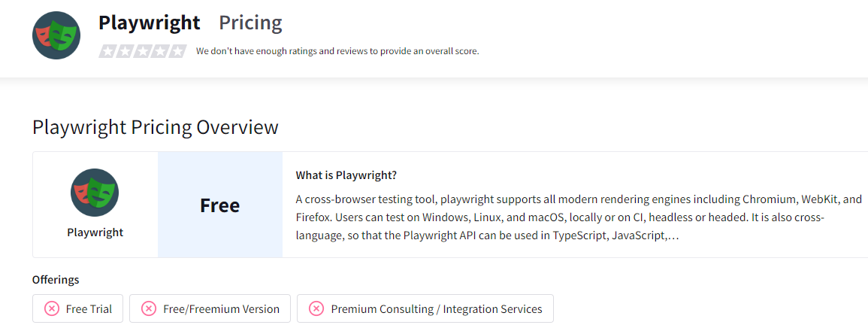
Task: Click the Playwright Pricing Overview heading
Action: [156, 127]
